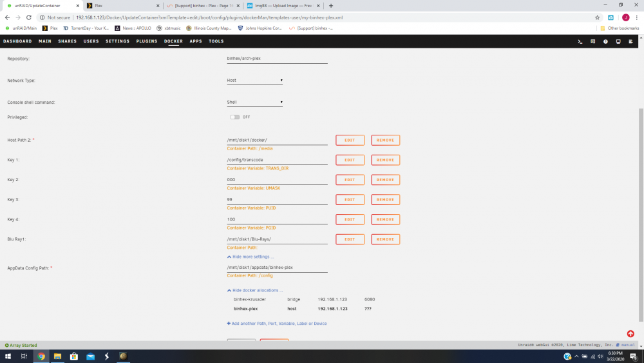Click the page vertical scrollbar
Screen dimensions: 644x363
coord(641,215)
